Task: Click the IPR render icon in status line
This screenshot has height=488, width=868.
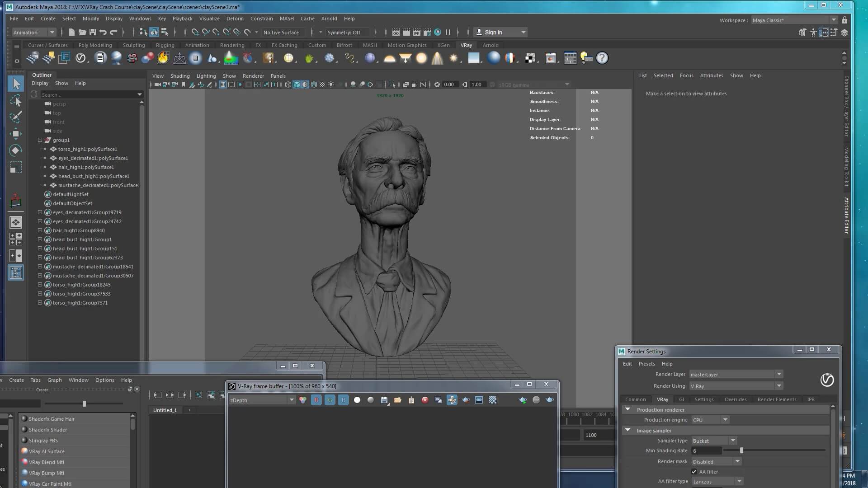Action: tap(416, 32)
